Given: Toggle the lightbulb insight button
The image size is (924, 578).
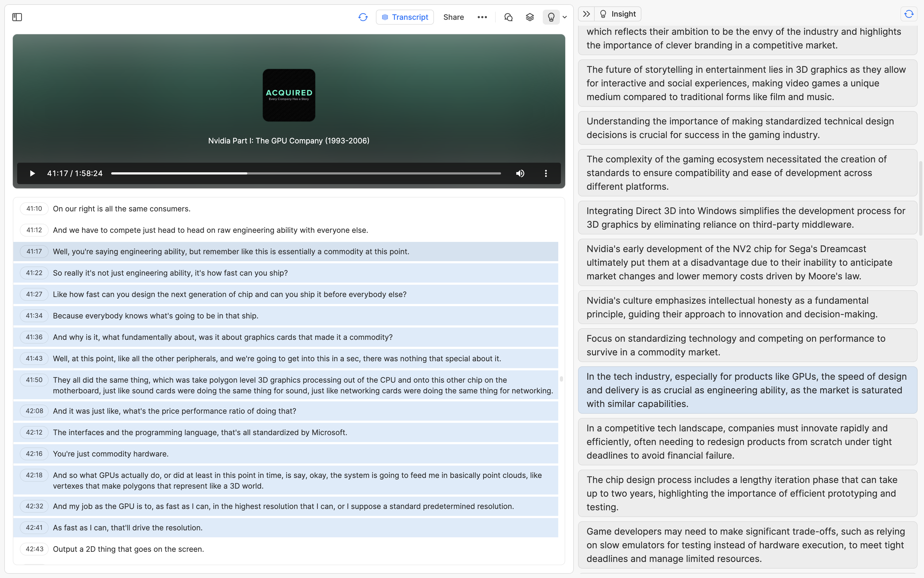Looking at the screenshot, I should [x=551, y=17].
